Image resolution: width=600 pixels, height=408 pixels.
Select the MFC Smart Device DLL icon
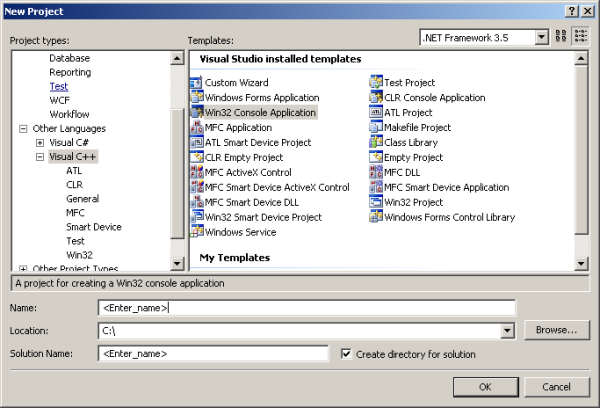[196, 202]
